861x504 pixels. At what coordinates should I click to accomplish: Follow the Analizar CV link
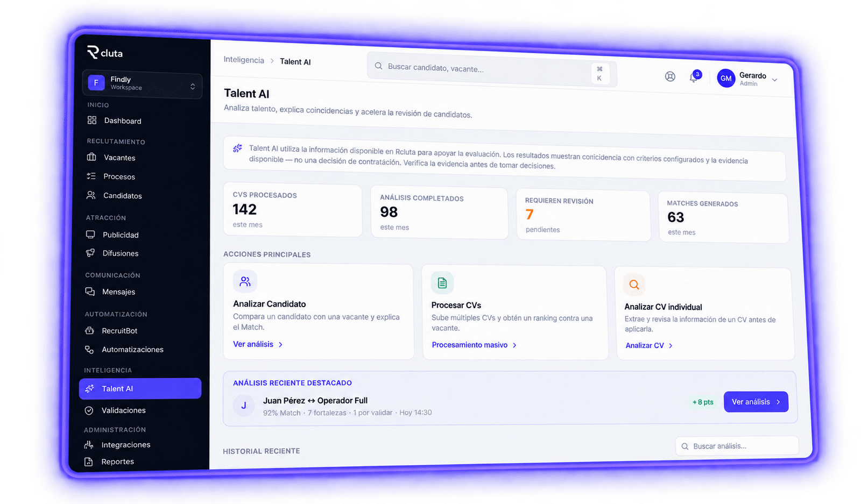pos(649,345)
